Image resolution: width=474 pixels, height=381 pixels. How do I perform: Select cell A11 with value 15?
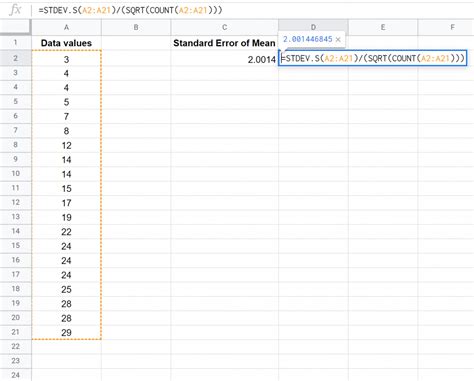pos(66,189)
